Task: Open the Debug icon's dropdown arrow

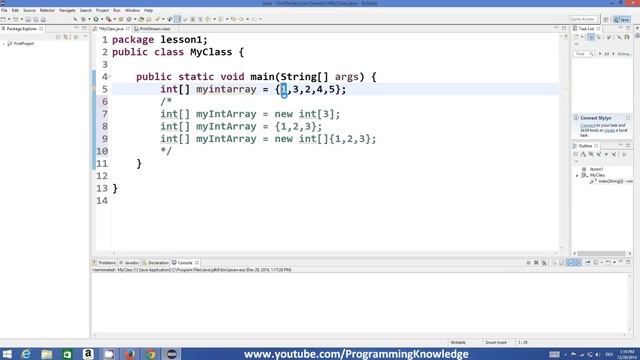Action: pos(89,19)
